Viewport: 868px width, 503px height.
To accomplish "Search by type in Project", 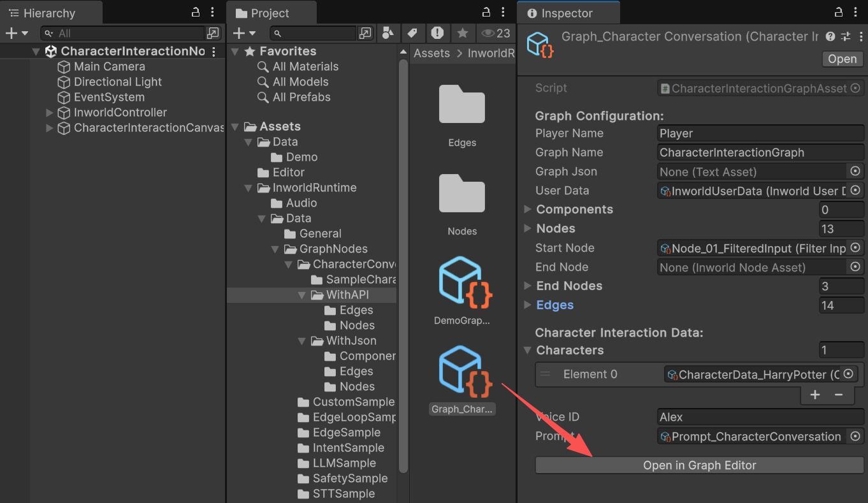I will [x=387, y=33].
